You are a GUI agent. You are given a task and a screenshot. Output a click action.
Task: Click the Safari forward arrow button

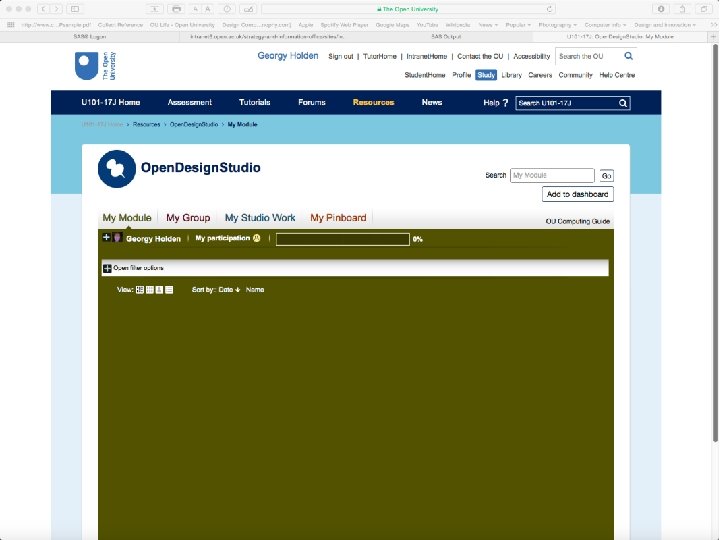point(56,9)
